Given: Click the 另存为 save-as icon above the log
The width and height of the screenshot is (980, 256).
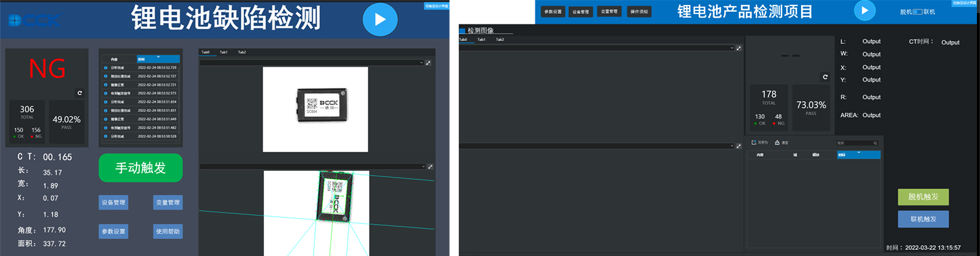Looking at the screenshot, I should (754, 143).
